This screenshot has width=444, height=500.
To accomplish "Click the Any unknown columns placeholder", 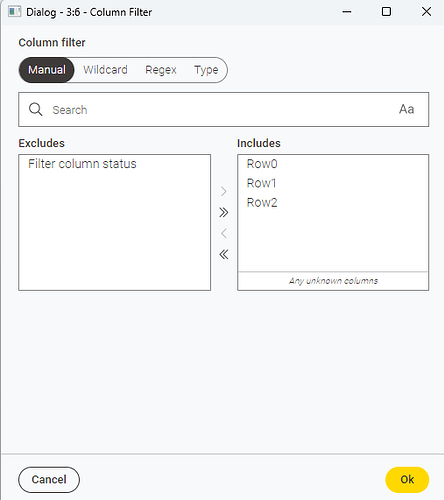I will (x=333, y=281).
